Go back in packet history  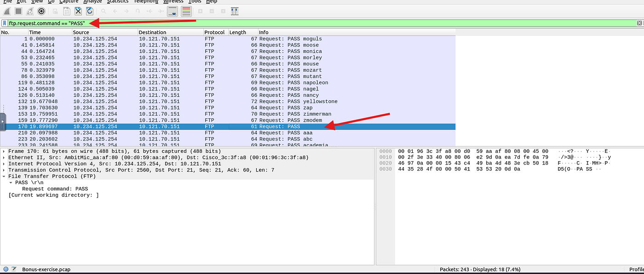pyautogui.click(x=115, y=11)
